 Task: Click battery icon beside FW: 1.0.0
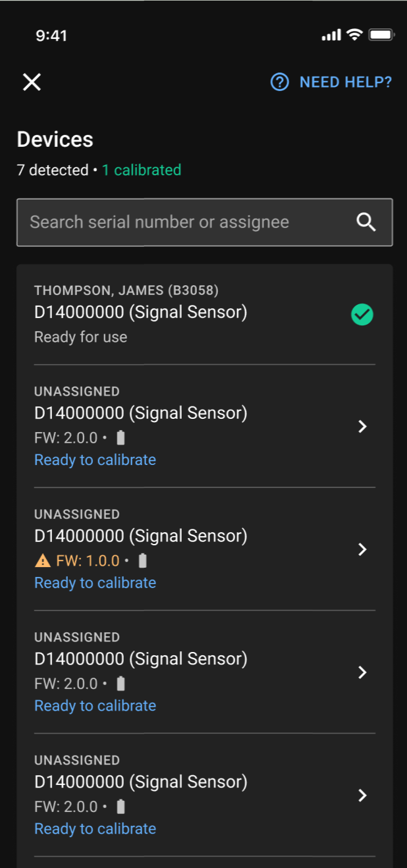pyautogui.click(x=143, y=561)
